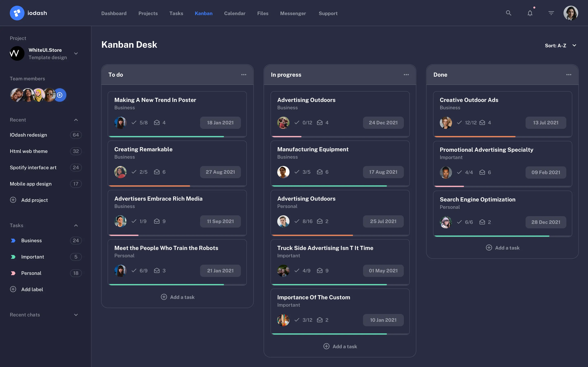
Task: Click checkmark on Manufacturing Equipment card
Action: (x=297, y=172)
